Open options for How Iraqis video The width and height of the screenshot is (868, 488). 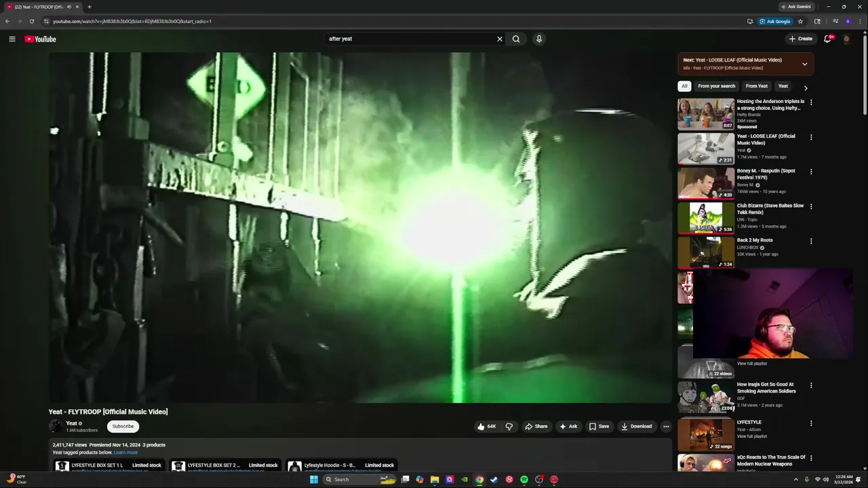click(x=811, y=385)
